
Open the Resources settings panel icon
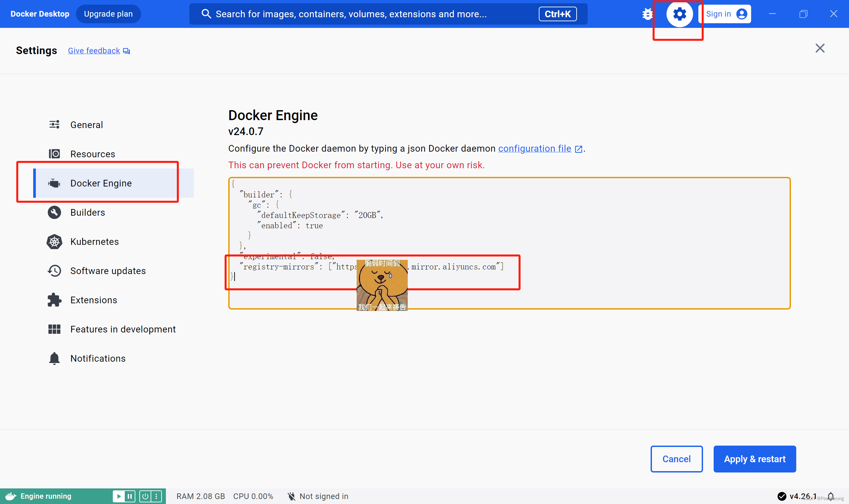pos(54,154)
